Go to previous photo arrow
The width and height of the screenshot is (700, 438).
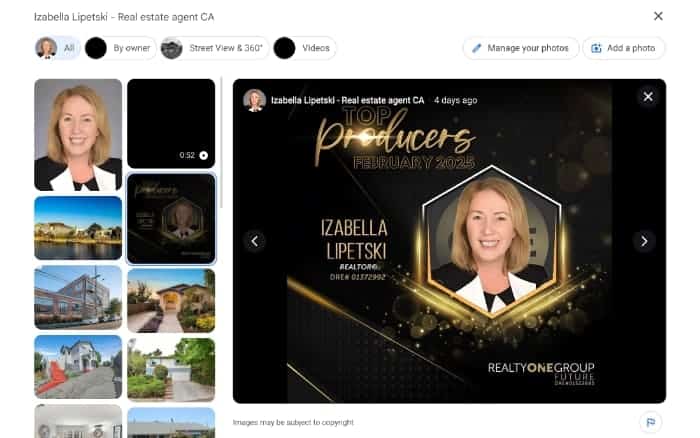[254, 241]
